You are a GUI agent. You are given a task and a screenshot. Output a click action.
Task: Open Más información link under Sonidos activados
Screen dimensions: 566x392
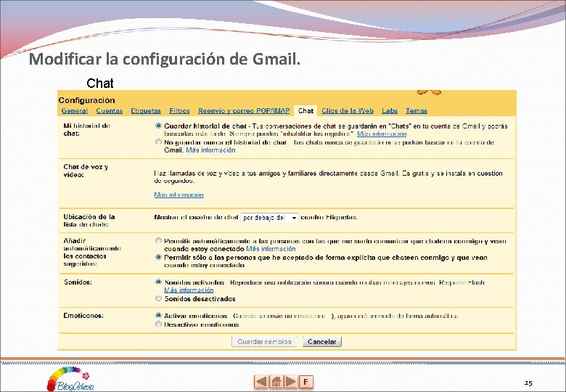click(189, 290)
